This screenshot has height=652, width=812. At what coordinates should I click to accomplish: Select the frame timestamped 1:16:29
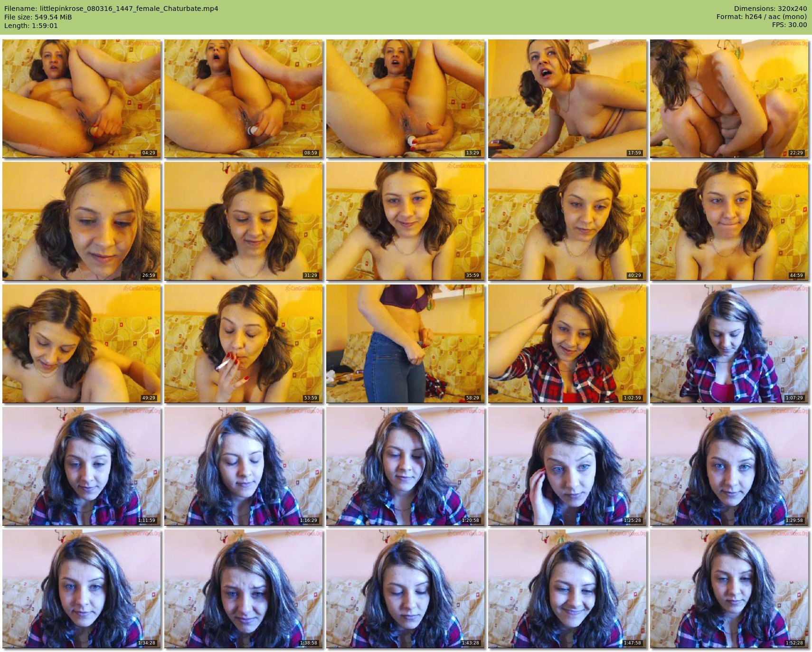[x=243, y=466]
